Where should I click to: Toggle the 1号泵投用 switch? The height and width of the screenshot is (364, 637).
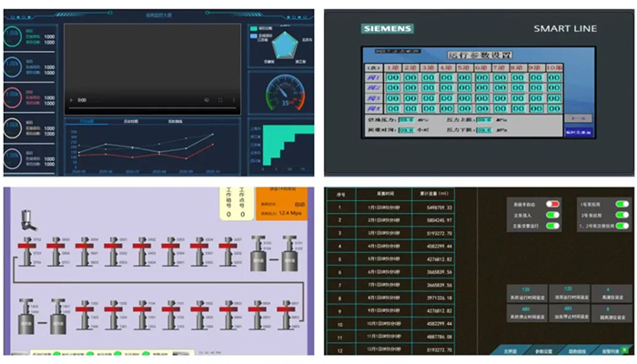tap(622, 204)
